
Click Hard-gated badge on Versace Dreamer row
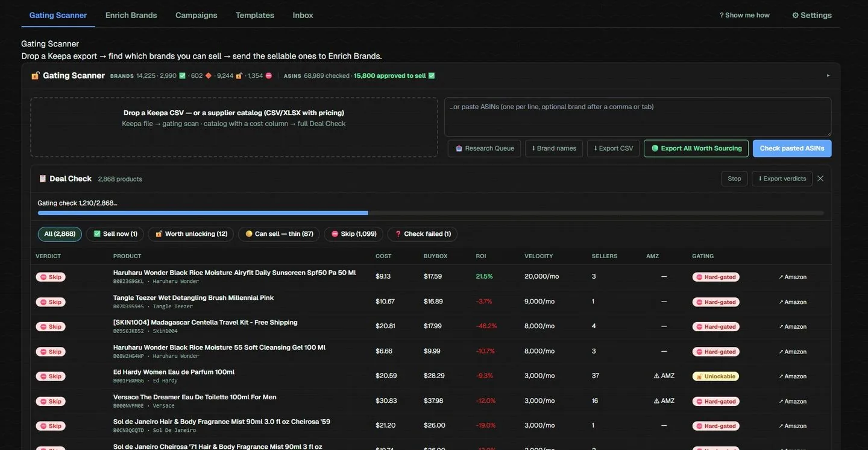[x=716, y=401]
